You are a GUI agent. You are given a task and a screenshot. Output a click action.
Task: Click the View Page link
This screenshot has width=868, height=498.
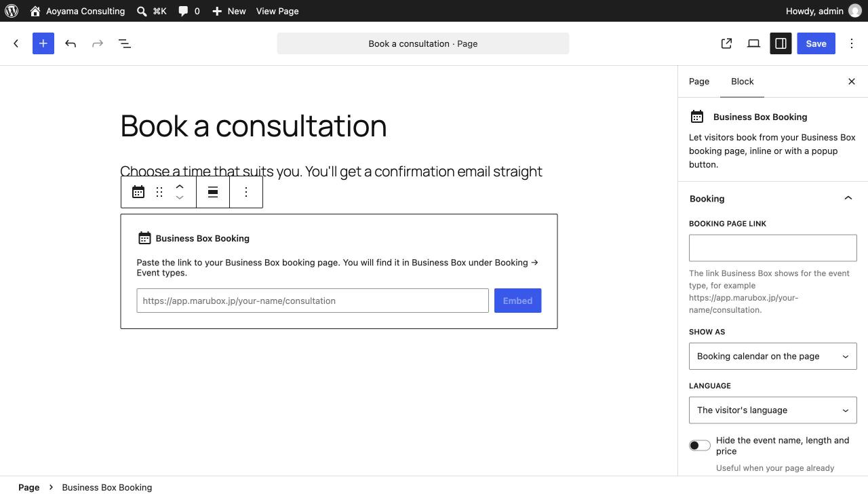[277, 11]
